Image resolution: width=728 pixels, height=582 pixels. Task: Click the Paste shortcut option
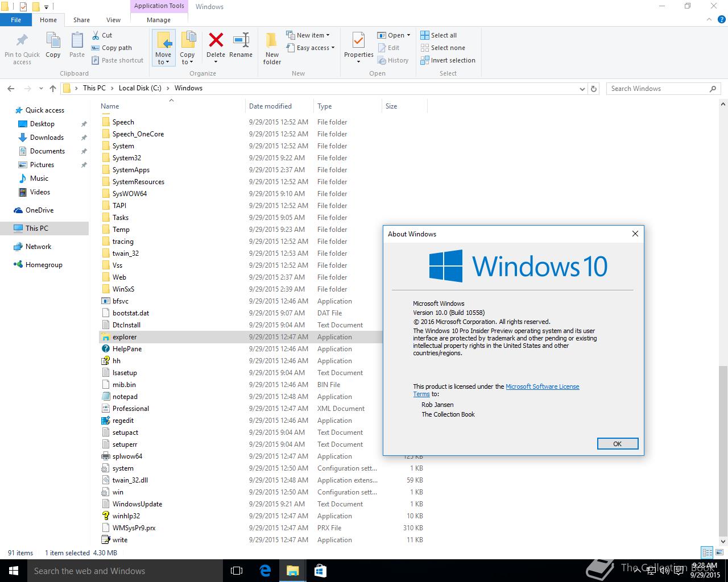click(117, 60)
